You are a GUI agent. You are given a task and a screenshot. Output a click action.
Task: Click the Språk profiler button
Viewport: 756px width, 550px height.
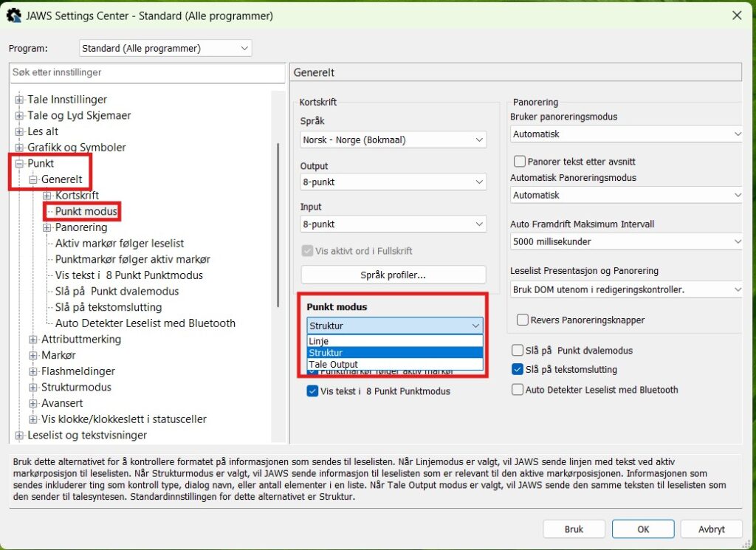pyautogui.click(x=393, y=275)
